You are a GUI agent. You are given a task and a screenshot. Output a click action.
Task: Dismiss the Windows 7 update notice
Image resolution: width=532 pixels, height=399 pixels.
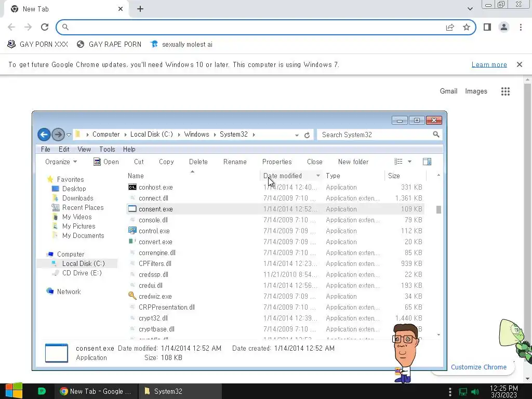point(520,64)
